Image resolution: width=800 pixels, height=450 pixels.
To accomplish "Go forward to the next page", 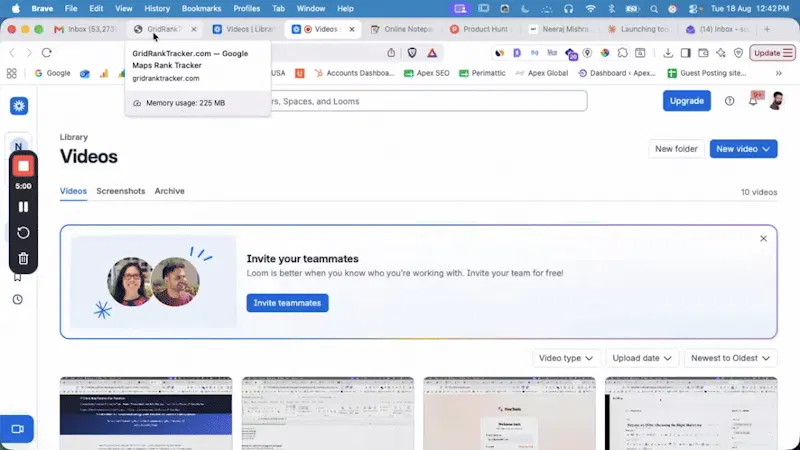I will [29, 53].
